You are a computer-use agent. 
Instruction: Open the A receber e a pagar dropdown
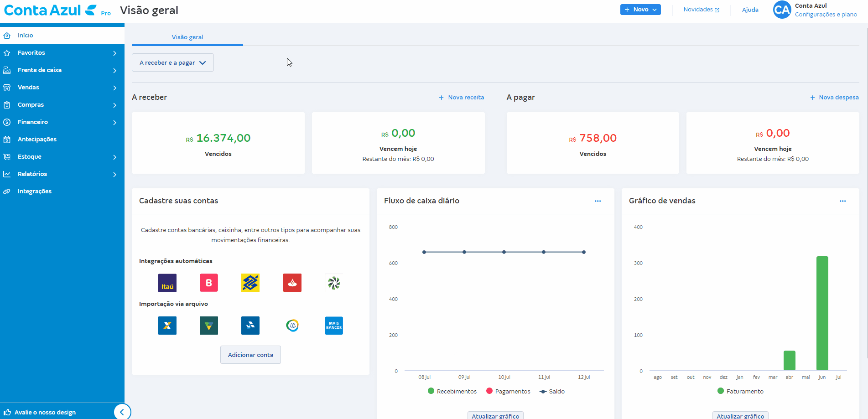[173, 62]
